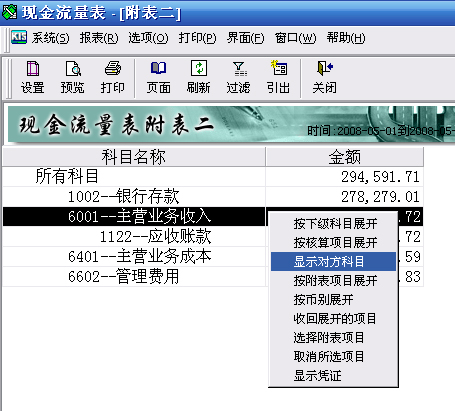Open the 报表(R) menu
This screenshot has height=411, width=455.
click(99, 38)
